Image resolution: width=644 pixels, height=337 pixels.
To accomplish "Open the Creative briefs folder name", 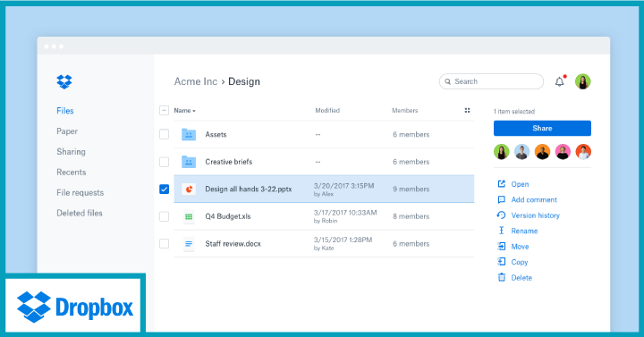I will point(228,162).
